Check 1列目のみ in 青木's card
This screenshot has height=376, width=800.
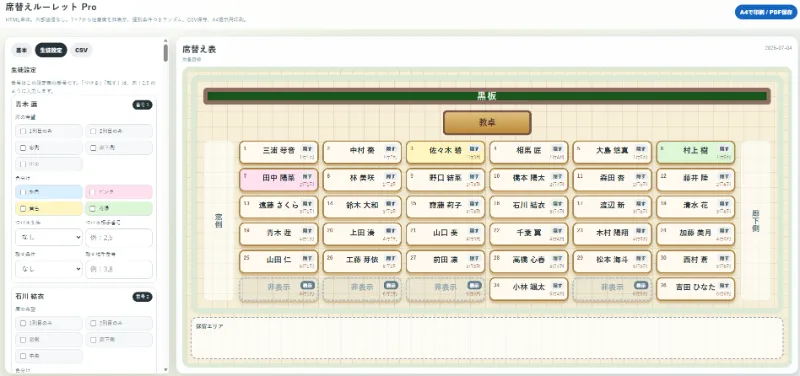click(x=23, y=131)
